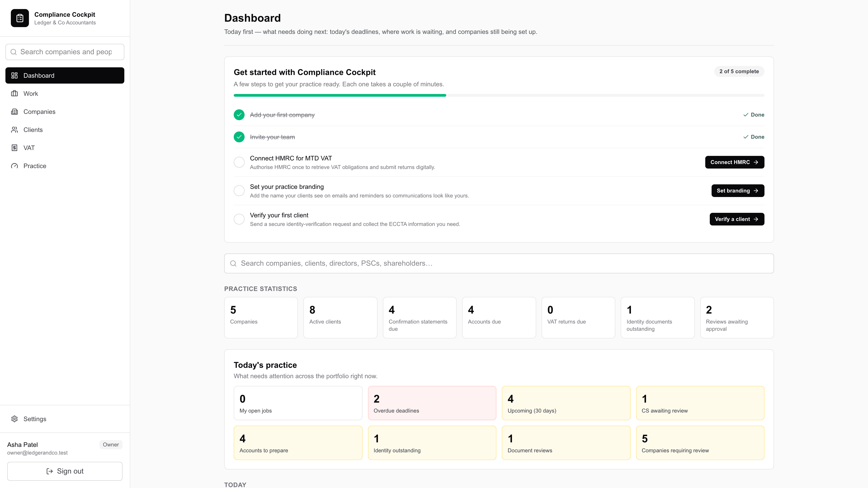Open the Document reviews tile
Screen dimensions: 868x488
coord(566,443)
